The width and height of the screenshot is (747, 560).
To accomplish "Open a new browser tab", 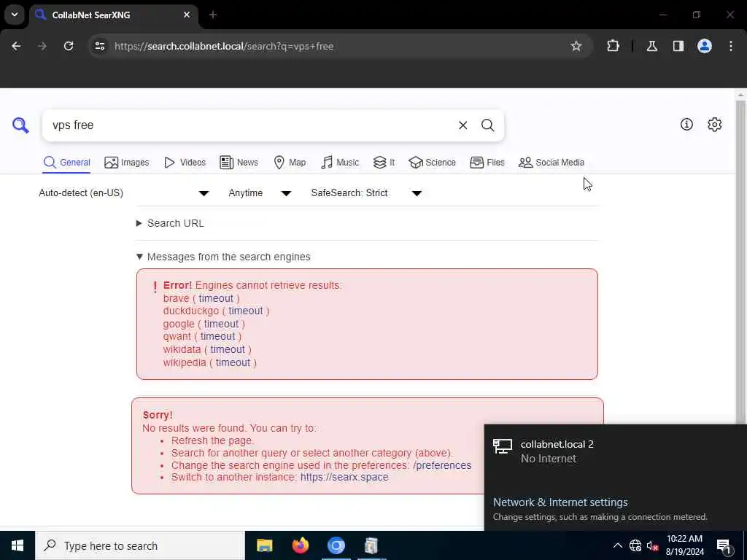I will [x=213, y=15].
